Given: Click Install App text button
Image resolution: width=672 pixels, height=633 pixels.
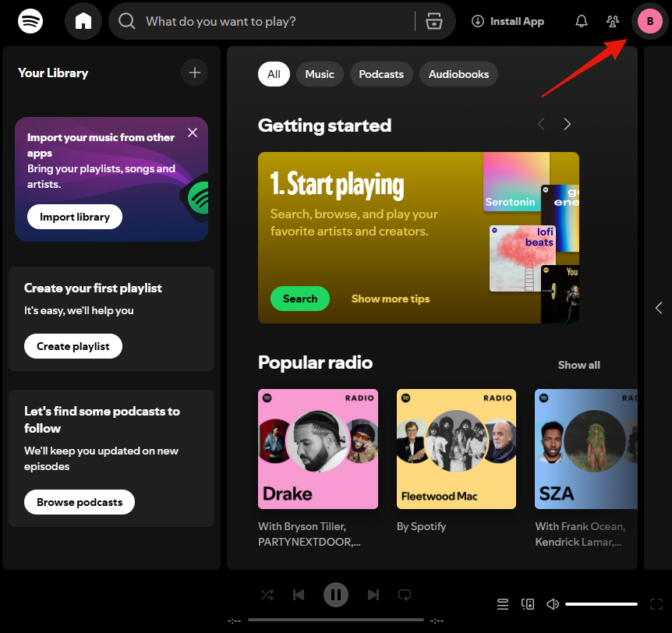Looking at the screenshot, I should (517, 21).
